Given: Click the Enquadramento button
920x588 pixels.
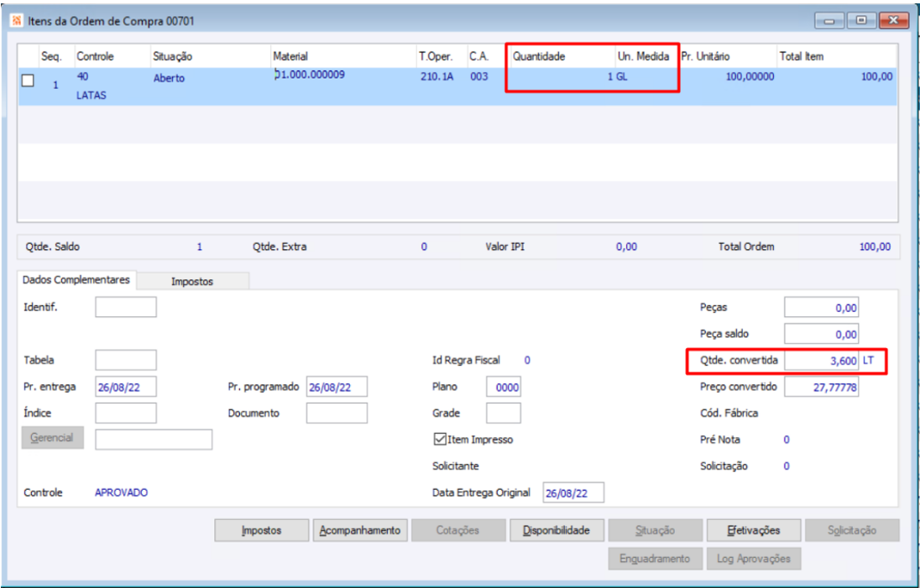Looking at the screenshot, I should 656,559.
